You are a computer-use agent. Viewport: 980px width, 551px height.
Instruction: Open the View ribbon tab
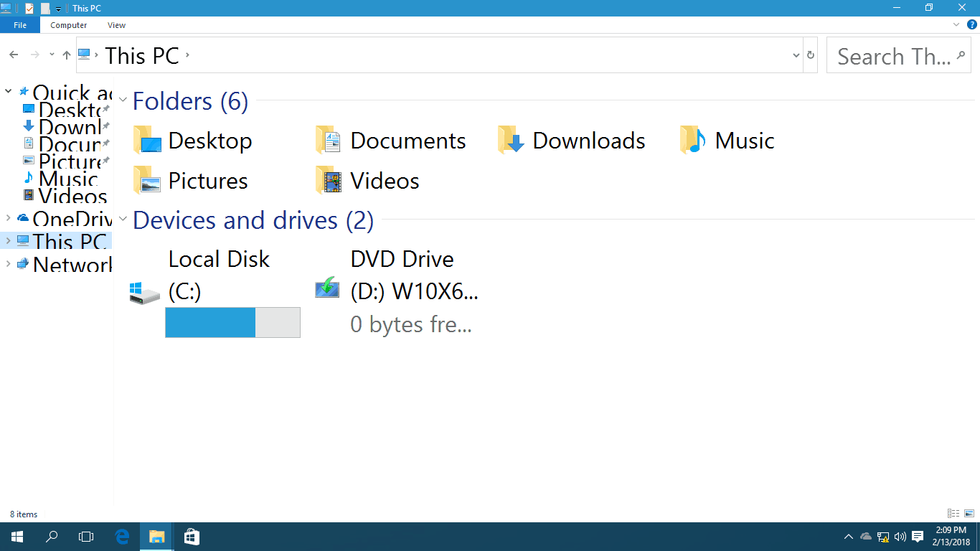tap(116, 24)
